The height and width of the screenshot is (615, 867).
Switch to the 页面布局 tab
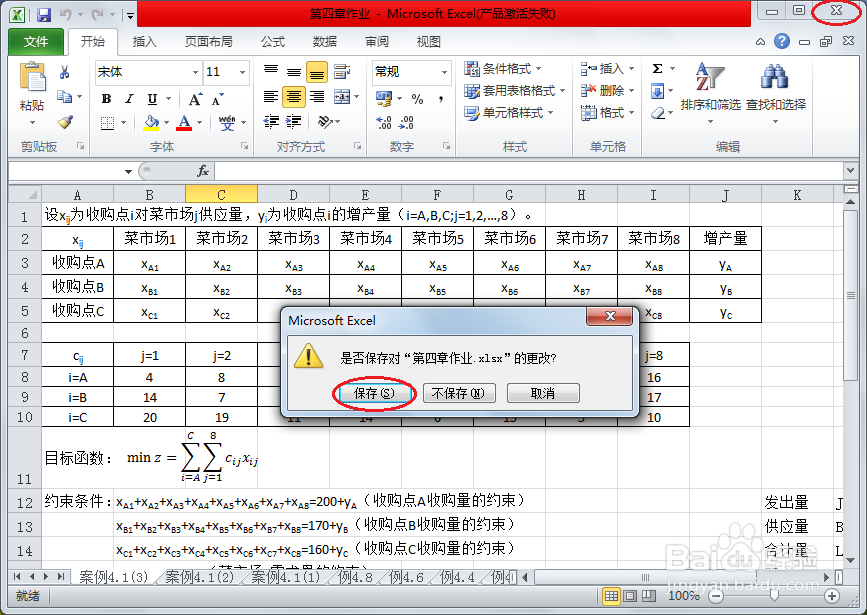click(x=208, y=41)
